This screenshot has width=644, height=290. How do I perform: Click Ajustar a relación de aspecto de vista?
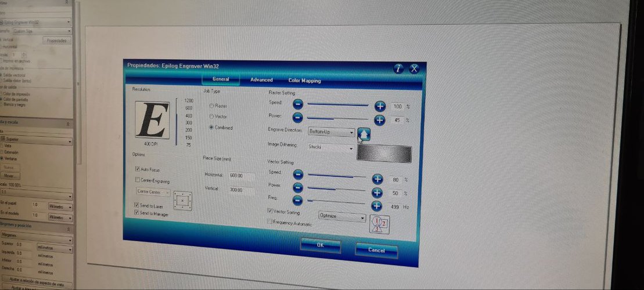pos(36,282)
